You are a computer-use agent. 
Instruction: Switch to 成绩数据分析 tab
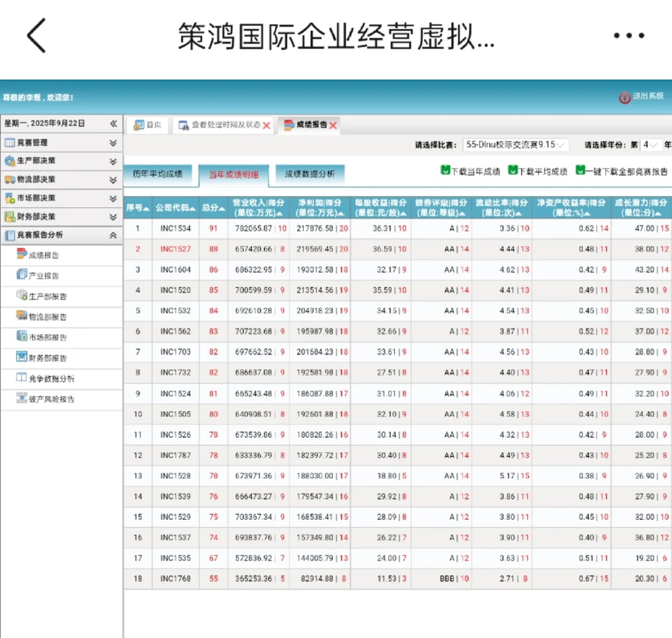[310, 174]
